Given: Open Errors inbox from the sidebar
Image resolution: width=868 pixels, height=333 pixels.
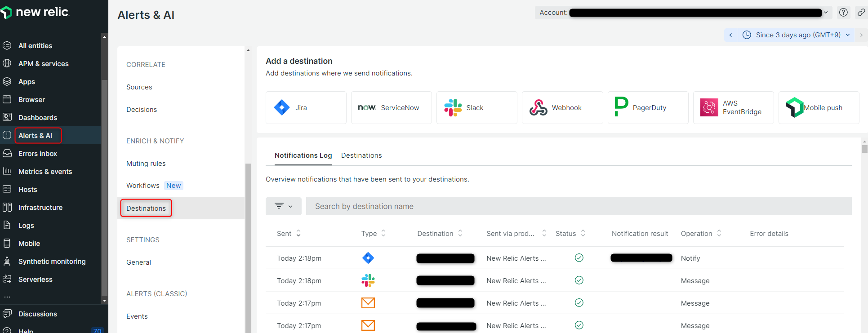Looking at the screenshot, I should point(38,153).
